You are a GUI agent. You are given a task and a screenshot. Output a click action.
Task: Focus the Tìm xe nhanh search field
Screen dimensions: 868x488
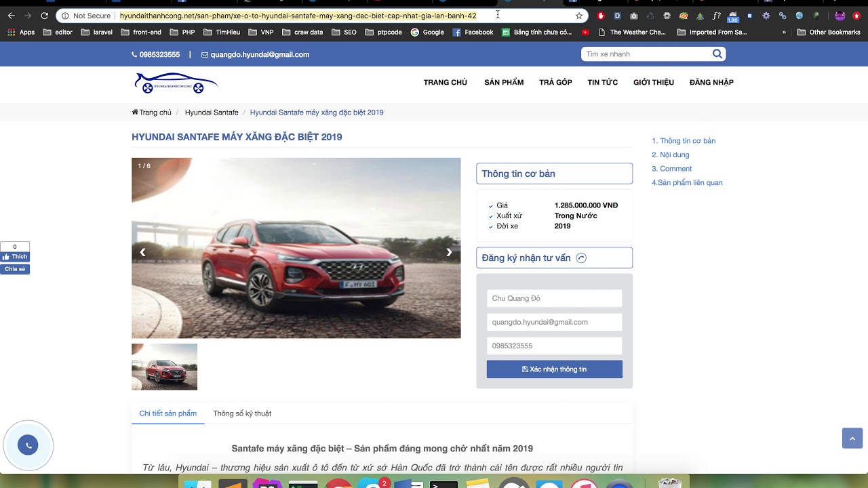(646, 54)
